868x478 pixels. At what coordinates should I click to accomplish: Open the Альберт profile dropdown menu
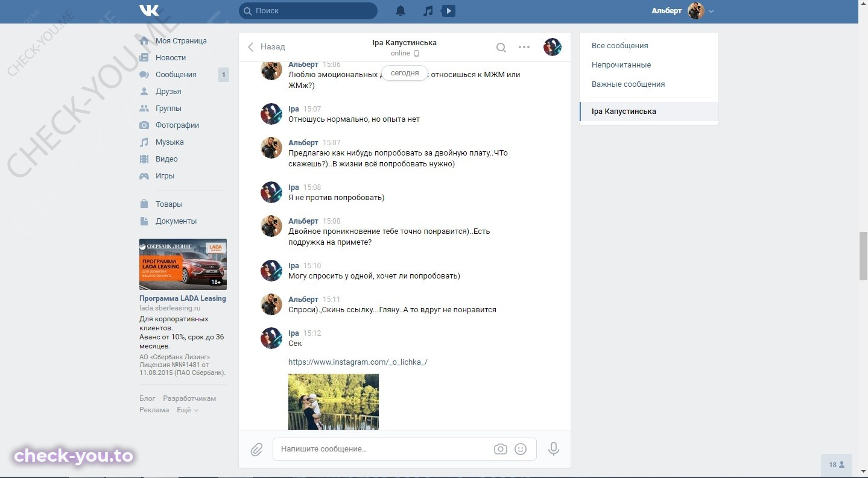(682, 11)
